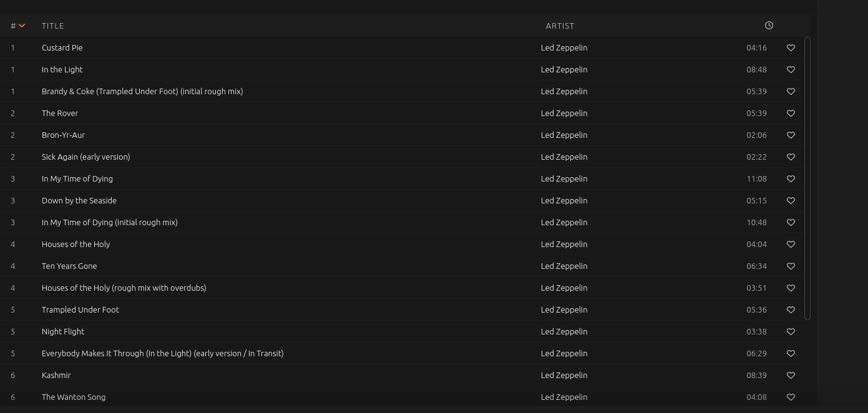
Task: Click the duration 11:08 of In My Time of Dying
Action: point(756,178)
